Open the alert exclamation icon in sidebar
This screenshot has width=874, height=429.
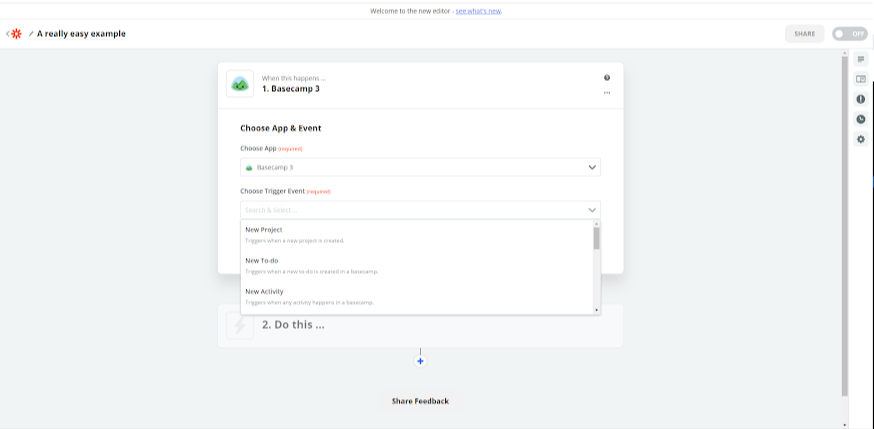coord(861,99)
